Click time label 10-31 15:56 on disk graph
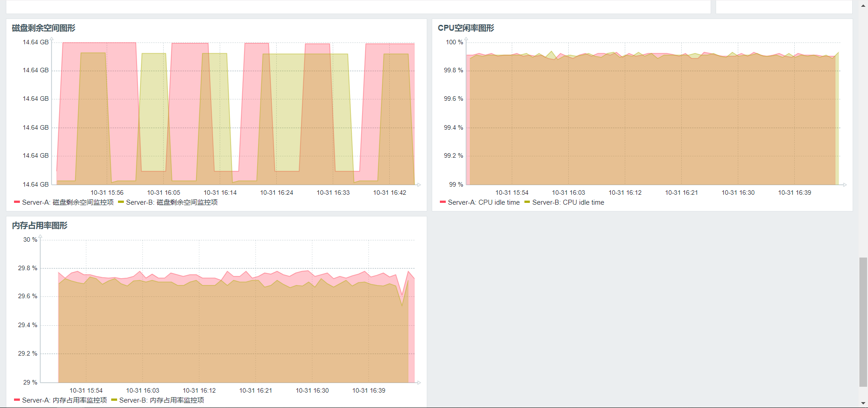The image size is (868, 408). (107, 192)
